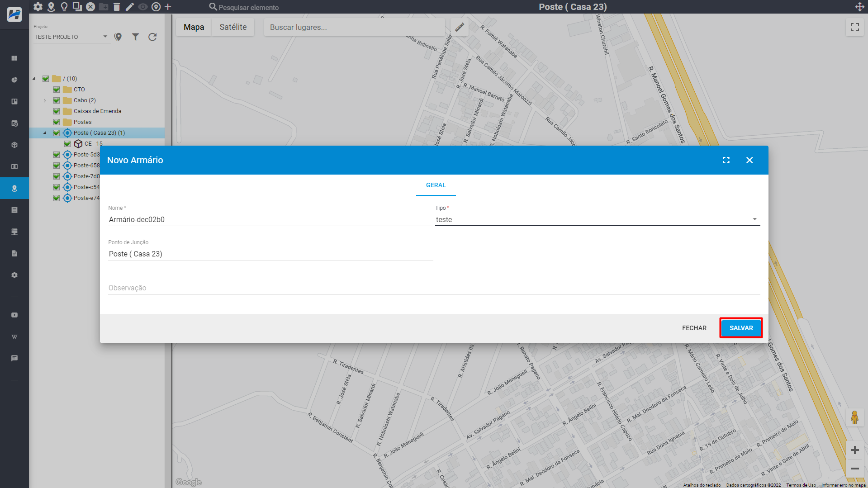This screenshot has width=868, height=488.
Task: Toggle checkbox for root folder / (10)
Action: click(46, 79)
